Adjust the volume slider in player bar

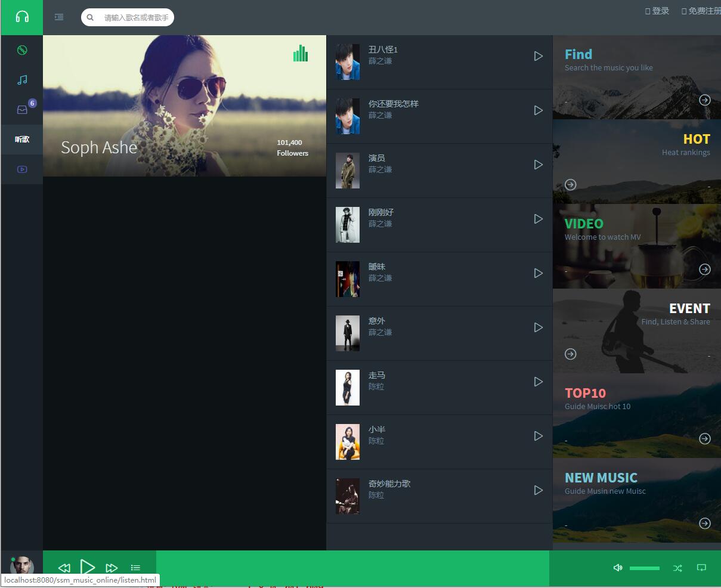pyautogui.click(x=645, y=568)
